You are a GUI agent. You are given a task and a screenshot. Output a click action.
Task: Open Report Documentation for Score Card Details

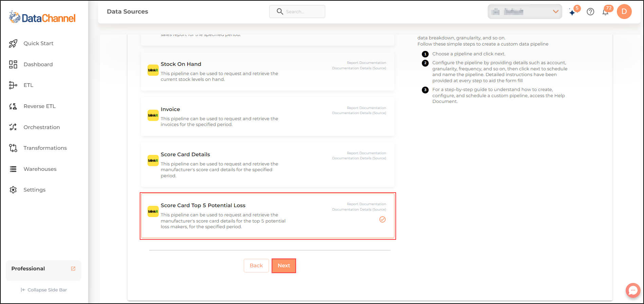(366, 153)
